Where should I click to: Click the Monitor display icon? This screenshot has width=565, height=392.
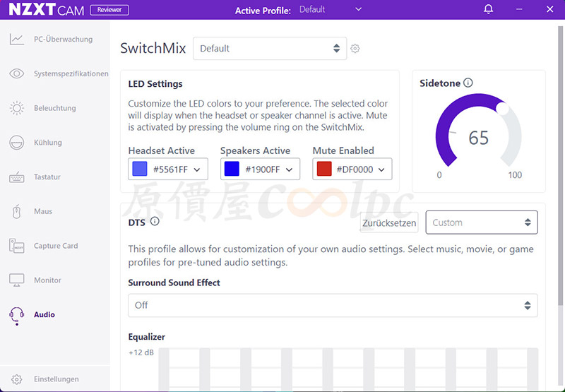(16, 280)
